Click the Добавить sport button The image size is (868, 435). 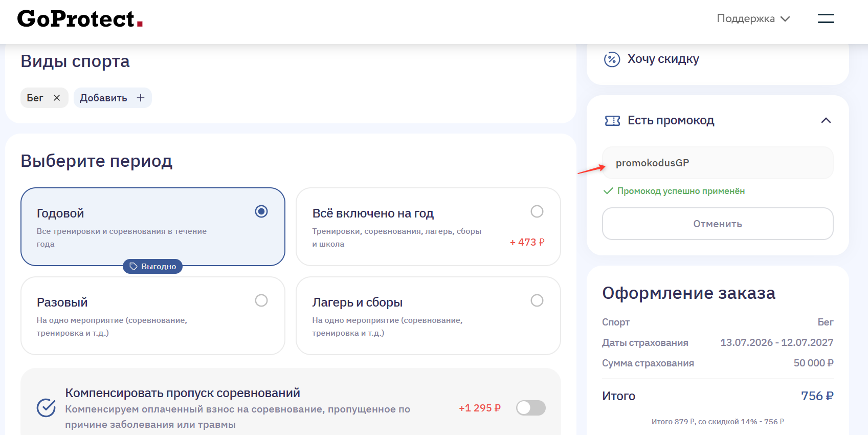(113, 98)
